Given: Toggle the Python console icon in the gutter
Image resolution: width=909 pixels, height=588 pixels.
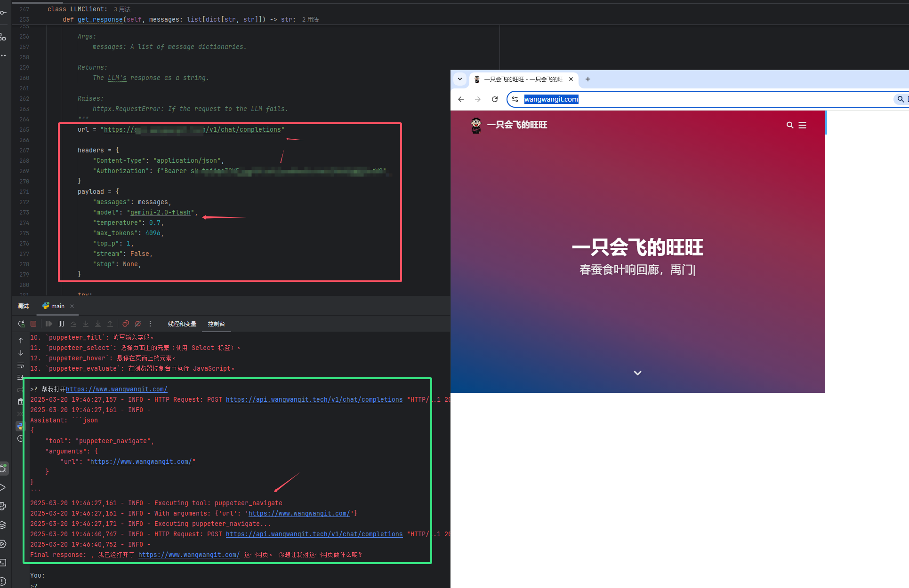Looking at the screenshot, I should point(20,426).
